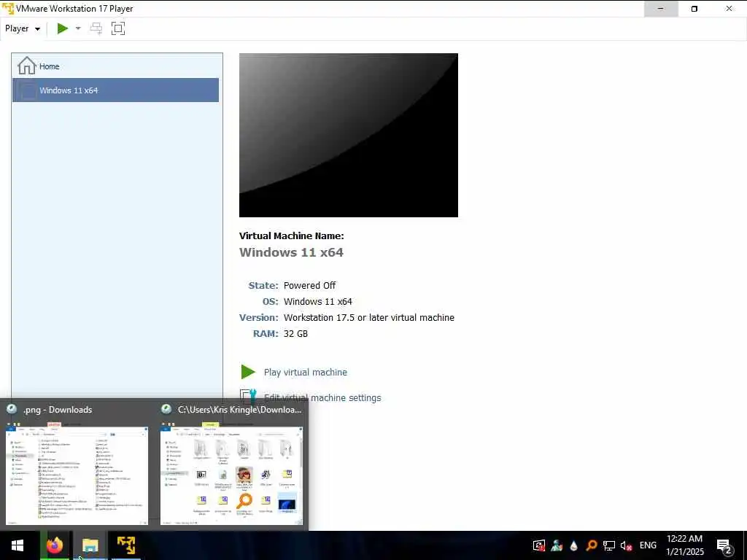Click the green play triangle beside Play virtual machine
This screenshot has height=560, width=747.
coord(248,372)
